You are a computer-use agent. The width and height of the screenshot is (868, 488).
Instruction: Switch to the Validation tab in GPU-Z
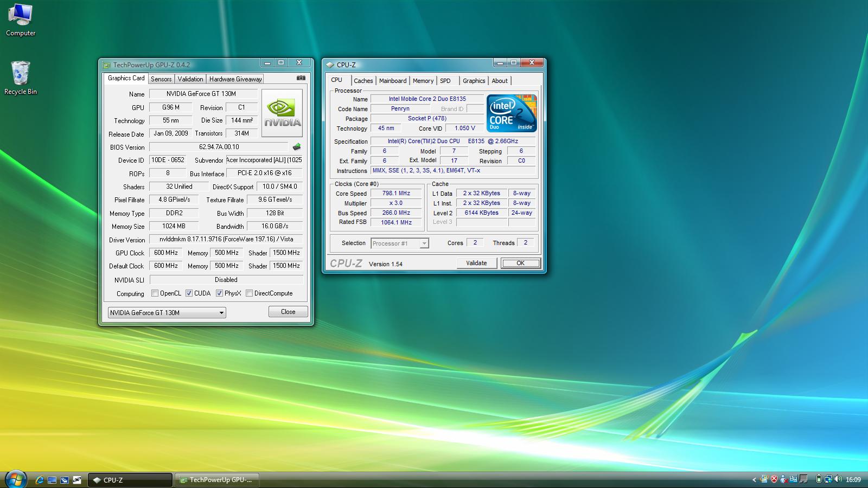point(190,79)
